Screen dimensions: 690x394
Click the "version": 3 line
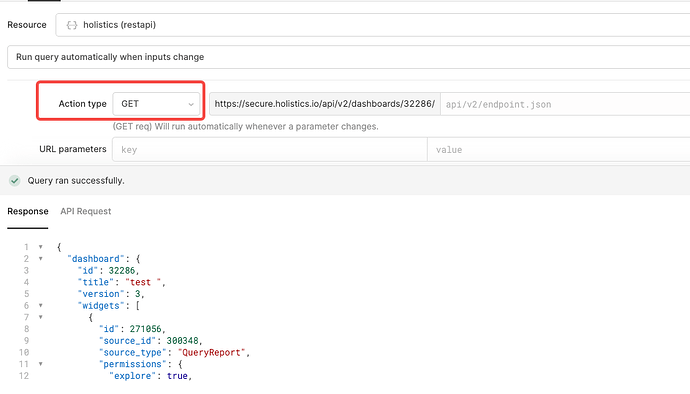tap(111, 294)
